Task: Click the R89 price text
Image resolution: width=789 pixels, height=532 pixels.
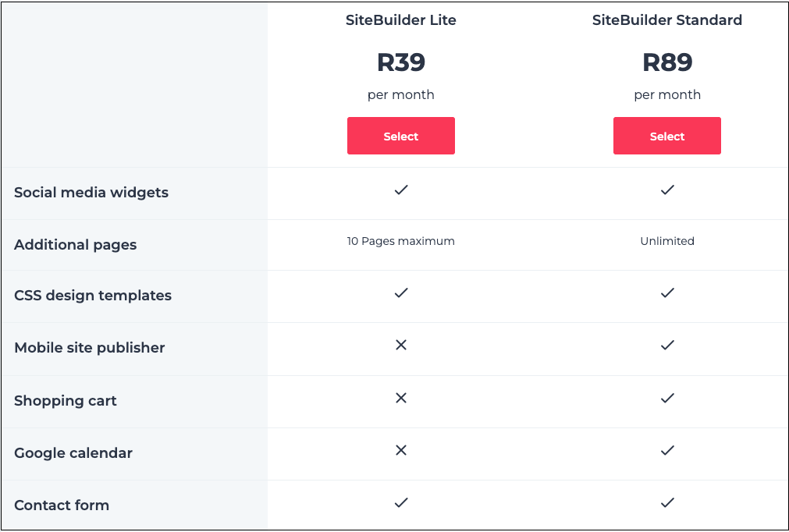Action: pos(666,62)
